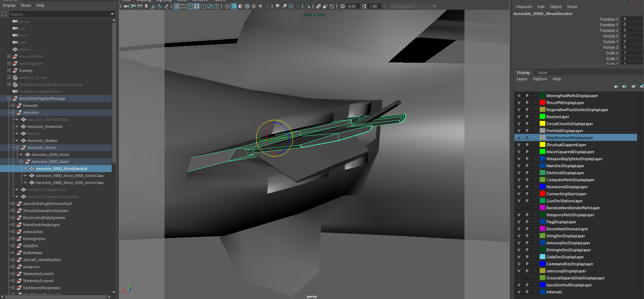Switch to the Anim layers tab
The height and width of the screenshot is (299, 644).
click(542, 73)
